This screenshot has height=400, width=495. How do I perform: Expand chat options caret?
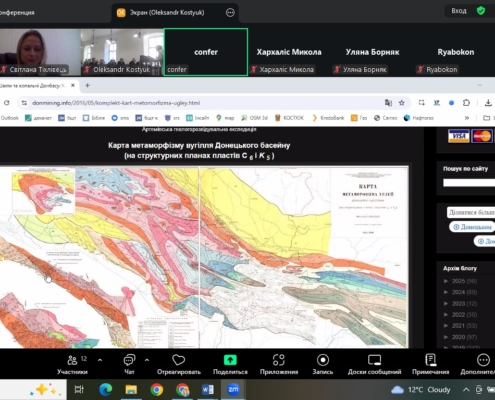tap(147, 360)
